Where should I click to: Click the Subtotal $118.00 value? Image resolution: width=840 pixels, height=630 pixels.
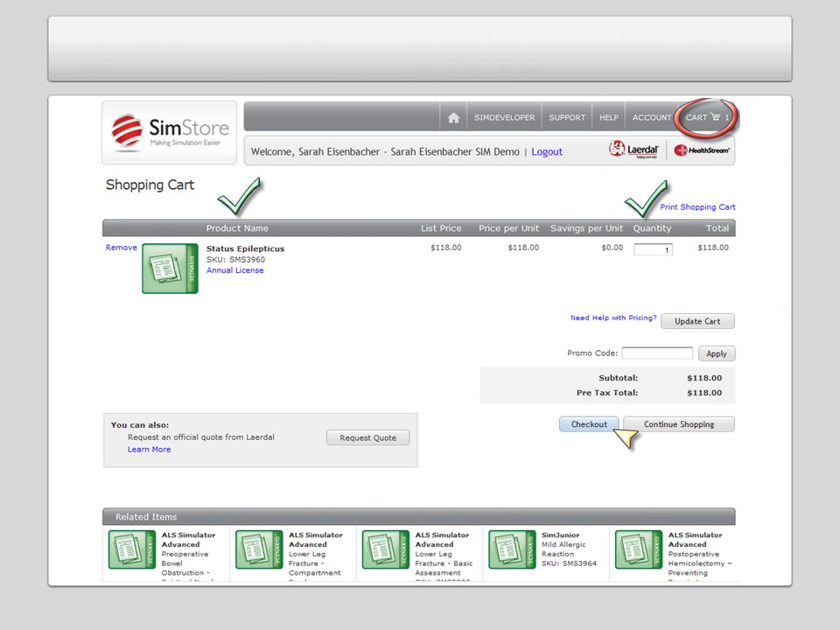coord(704,378)
